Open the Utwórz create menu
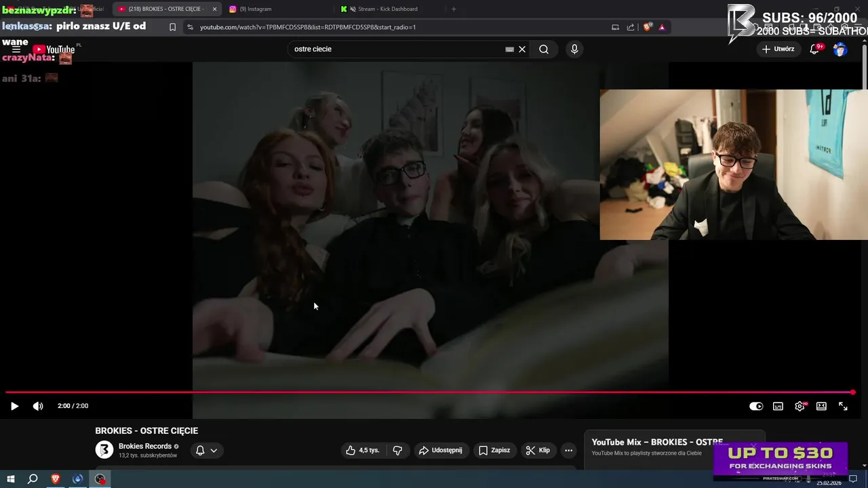 (x=778, y=49)
